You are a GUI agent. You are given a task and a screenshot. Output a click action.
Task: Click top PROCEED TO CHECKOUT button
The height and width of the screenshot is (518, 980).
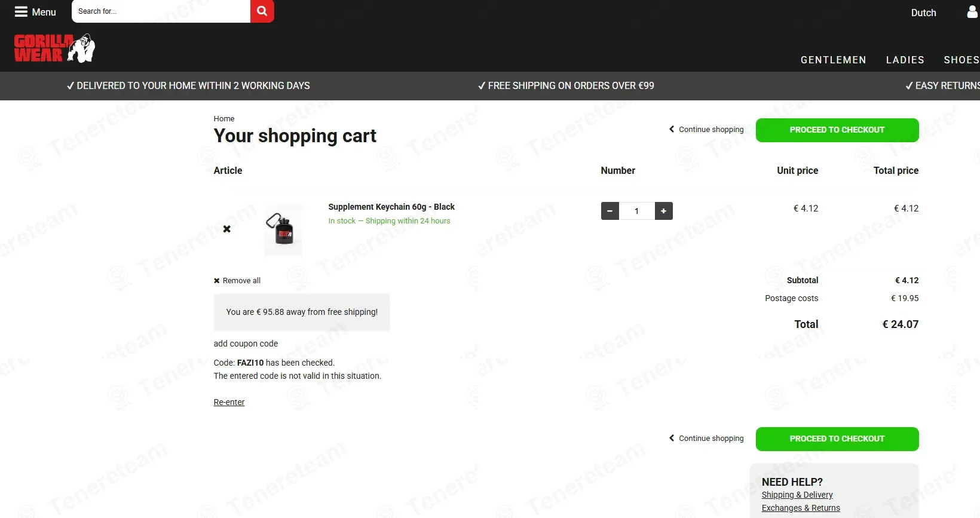click(837, 130)
